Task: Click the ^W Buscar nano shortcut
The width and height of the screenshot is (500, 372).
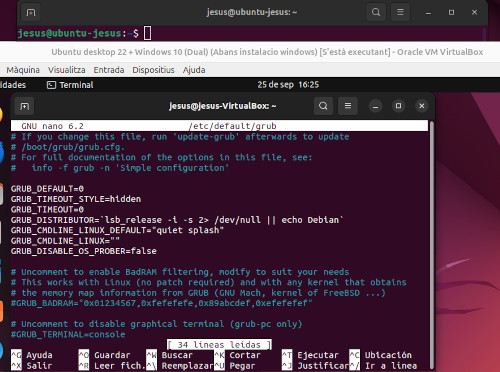Action: [170, 355]
